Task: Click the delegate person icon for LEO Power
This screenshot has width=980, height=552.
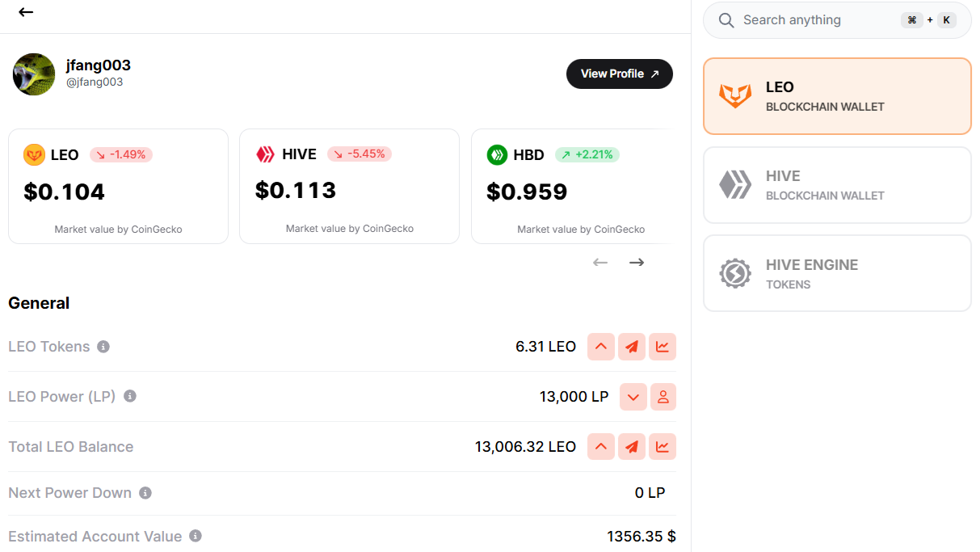Action: [x=663, y=397]
